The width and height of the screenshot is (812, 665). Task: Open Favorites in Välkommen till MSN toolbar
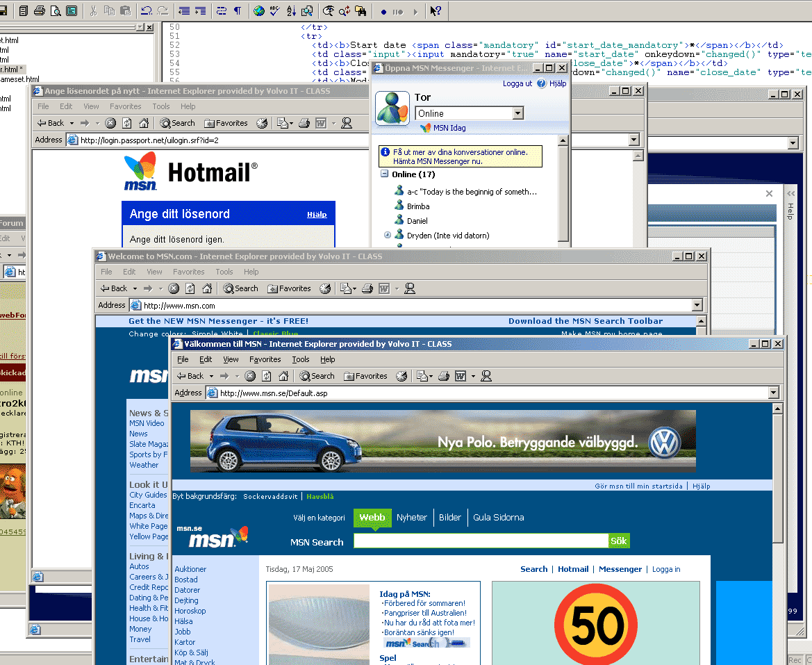tap(365, 376)
